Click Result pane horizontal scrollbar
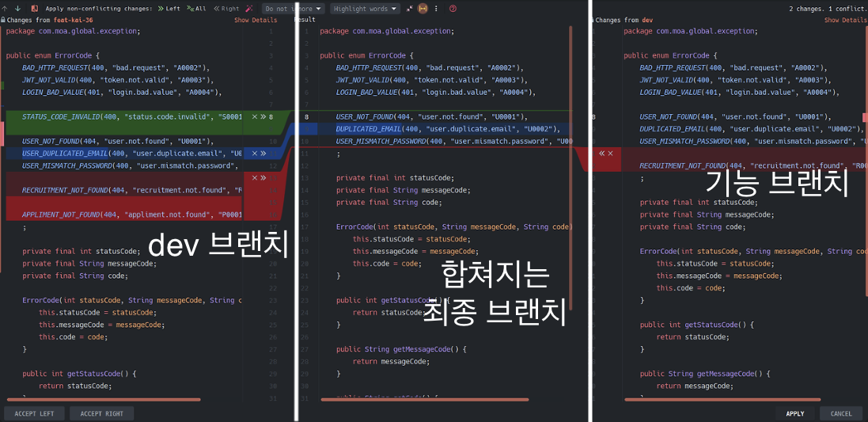The width and height of the screenshot is (868, 422). 425,399
